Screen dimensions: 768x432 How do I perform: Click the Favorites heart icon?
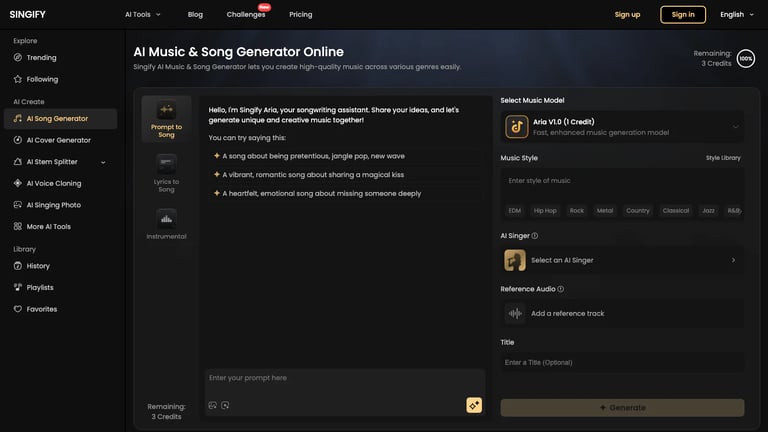[x=18, y=309]
